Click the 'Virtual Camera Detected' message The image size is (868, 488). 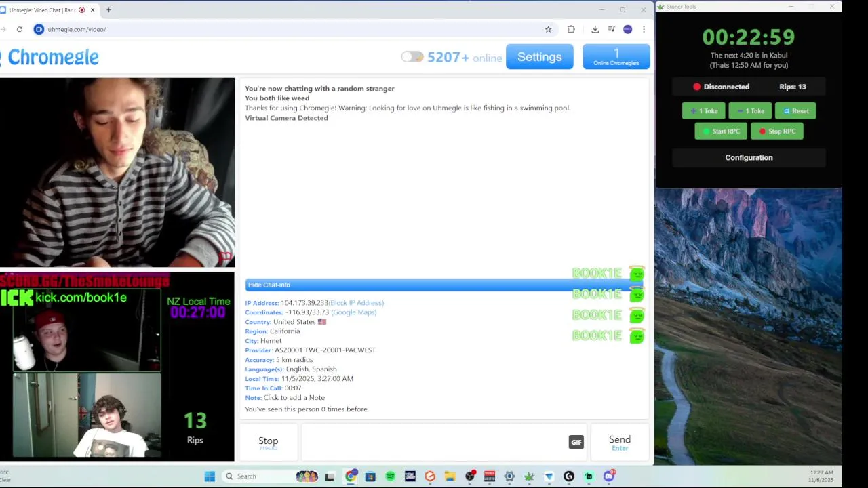(286, 118)
